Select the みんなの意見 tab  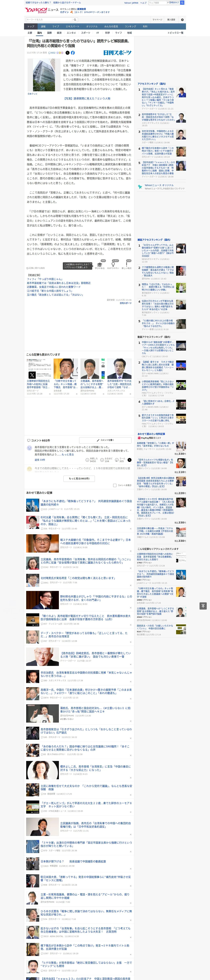click(x=111, y=26)
